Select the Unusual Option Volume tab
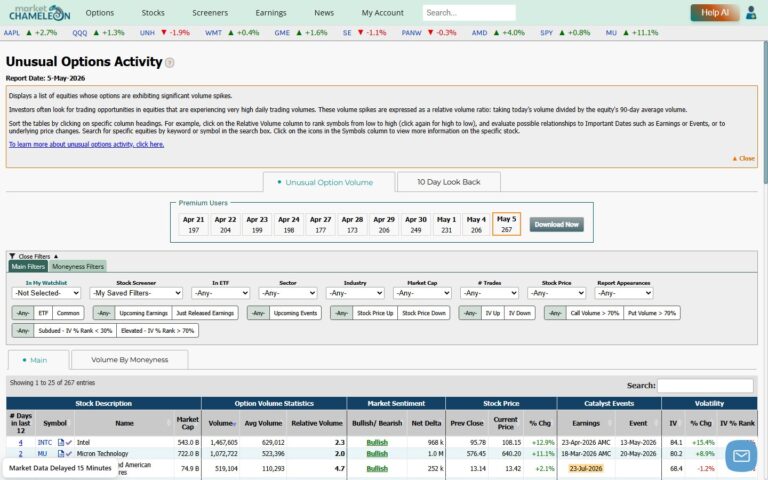Viewport: 768px width, 480px height. [x=329, y=182]
